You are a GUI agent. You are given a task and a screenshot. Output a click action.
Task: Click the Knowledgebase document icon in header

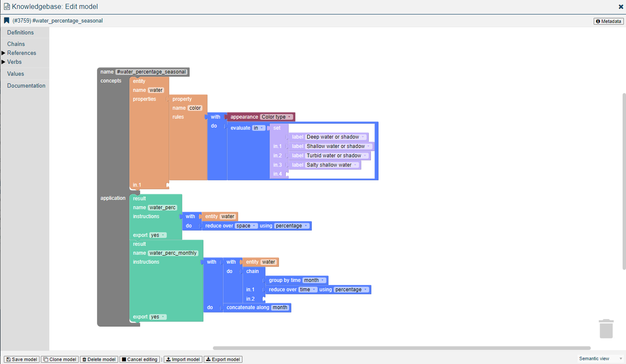point(7,7)
